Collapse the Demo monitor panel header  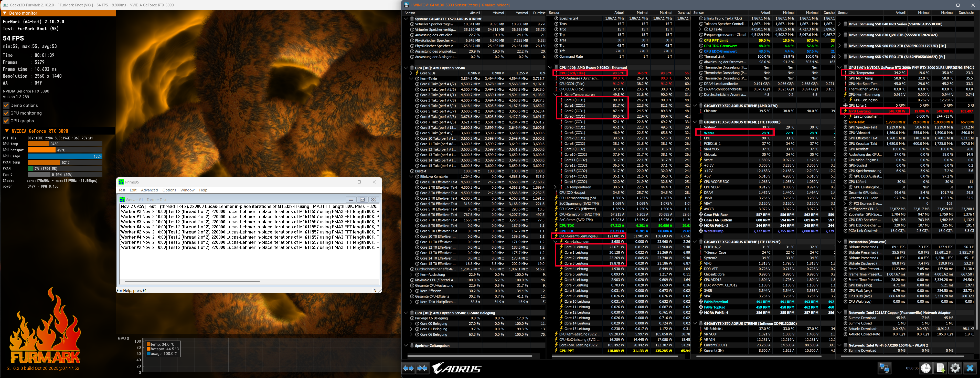click(x=5, y=13)
